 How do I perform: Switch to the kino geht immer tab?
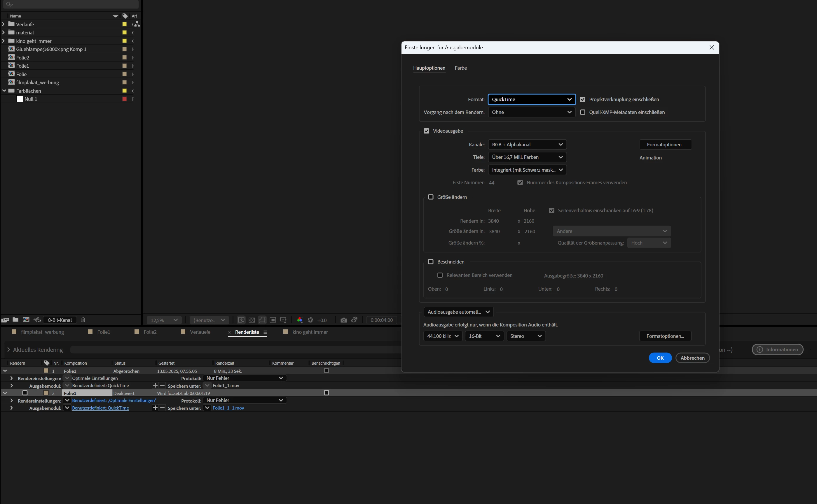(310, 332)
